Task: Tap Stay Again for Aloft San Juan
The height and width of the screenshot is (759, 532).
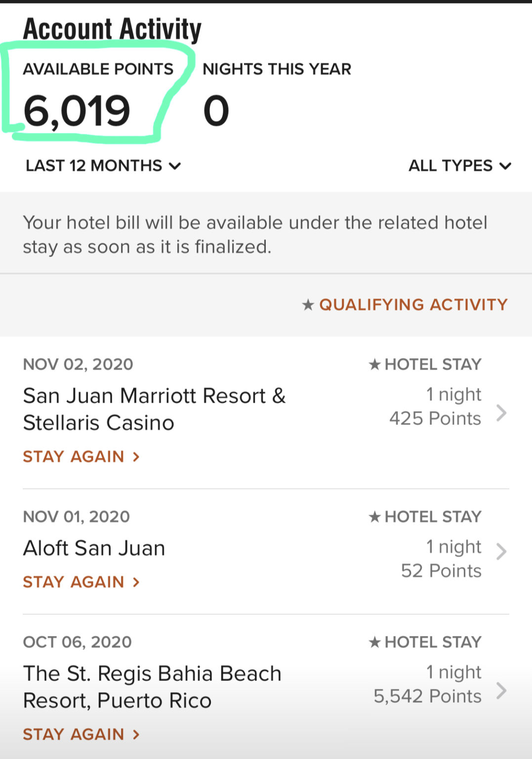Action: [82, 582]
